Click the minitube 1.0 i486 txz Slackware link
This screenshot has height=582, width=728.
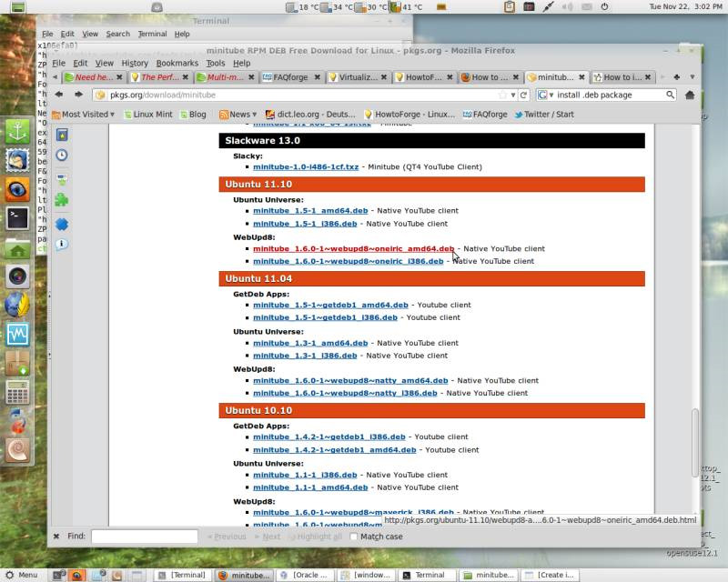pyautogui.click(x=306, y=167)
